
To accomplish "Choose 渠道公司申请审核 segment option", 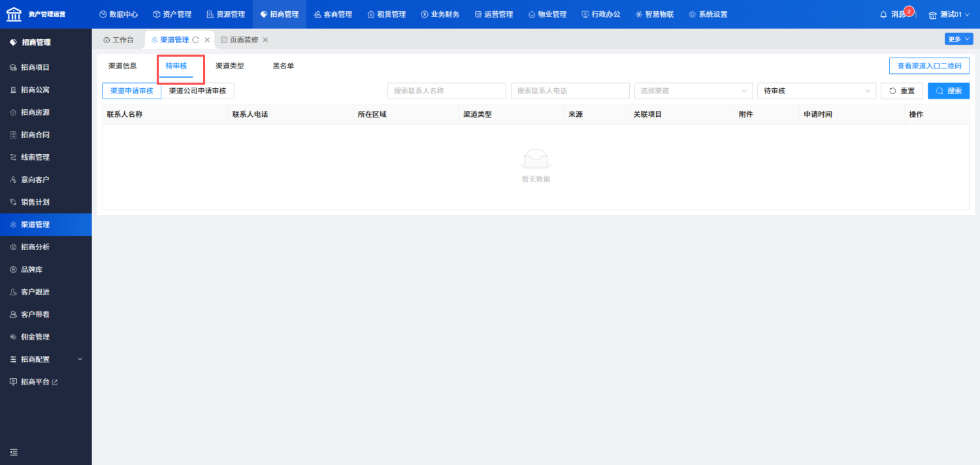I will click(x=197, y=91).
